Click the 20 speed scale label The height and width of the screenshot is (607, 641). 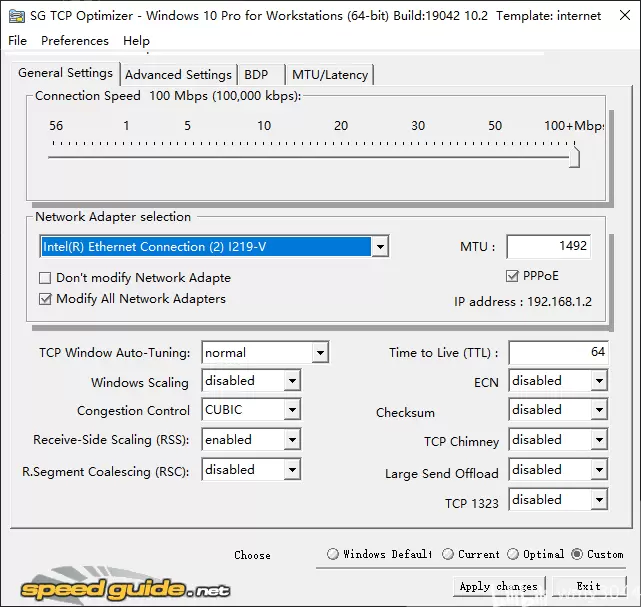point(341,125)
